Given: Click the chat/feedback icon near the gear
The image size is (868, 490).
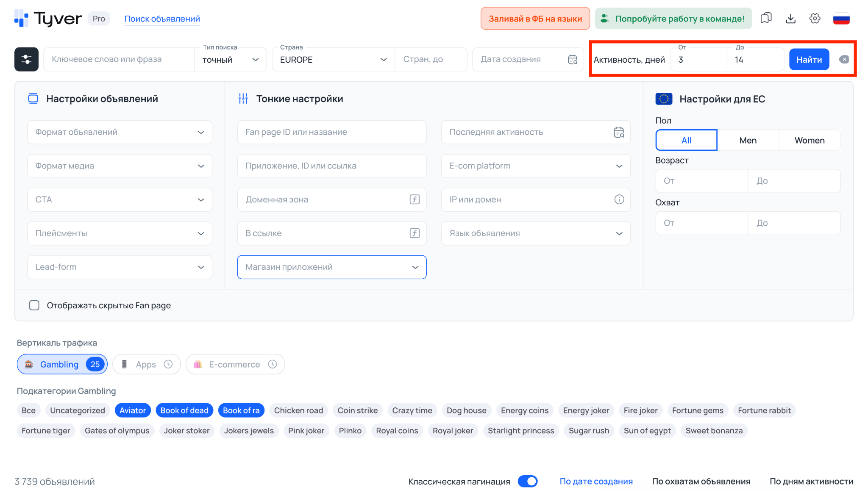Looking at the screenshot, I should (766, 18).
